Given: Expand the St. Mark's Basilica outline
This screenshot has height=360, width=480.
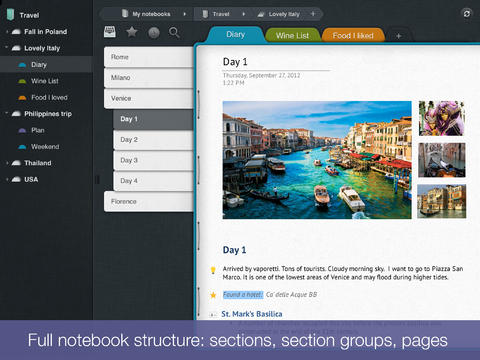Looking at the screenshot, I should pyautogui.click(x=212, y=314).
